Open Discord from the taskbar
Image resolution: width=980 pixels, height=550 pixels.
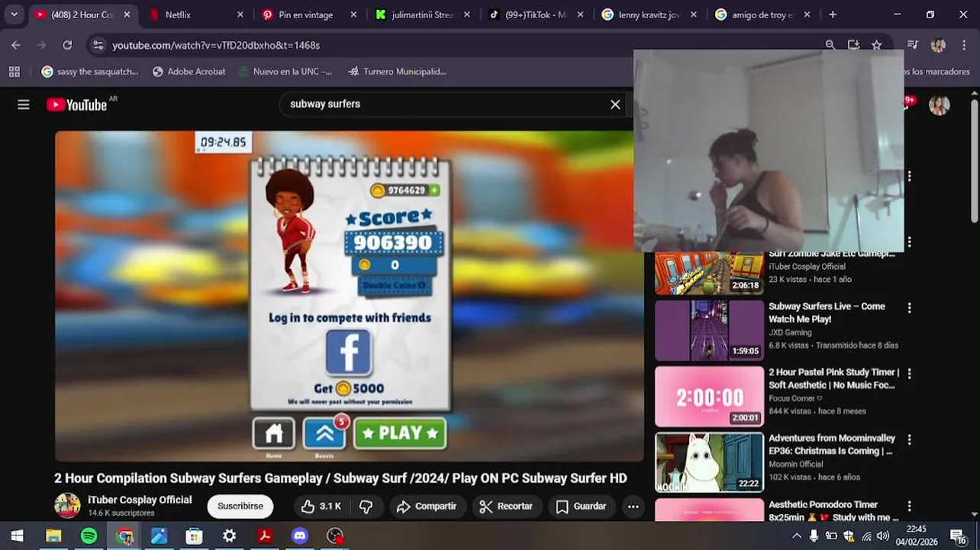point(300,536)
